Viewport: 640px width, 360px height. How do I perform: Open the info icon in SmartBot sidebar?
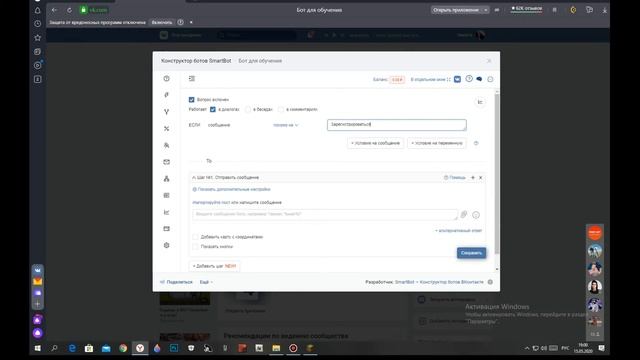tap(167, 78)
